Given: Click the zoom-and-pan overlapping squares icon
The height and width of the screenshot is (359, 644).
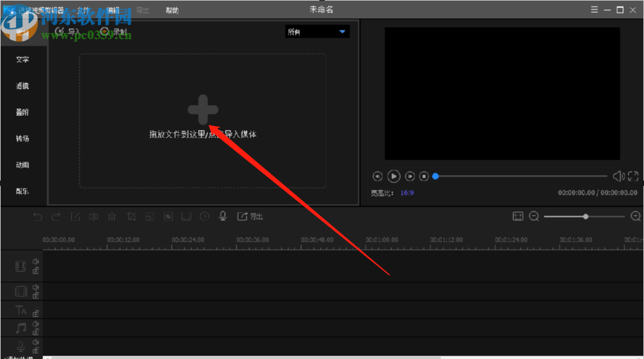Looking at the screenshot, I should pyautogui.click(x=150, y=216).
